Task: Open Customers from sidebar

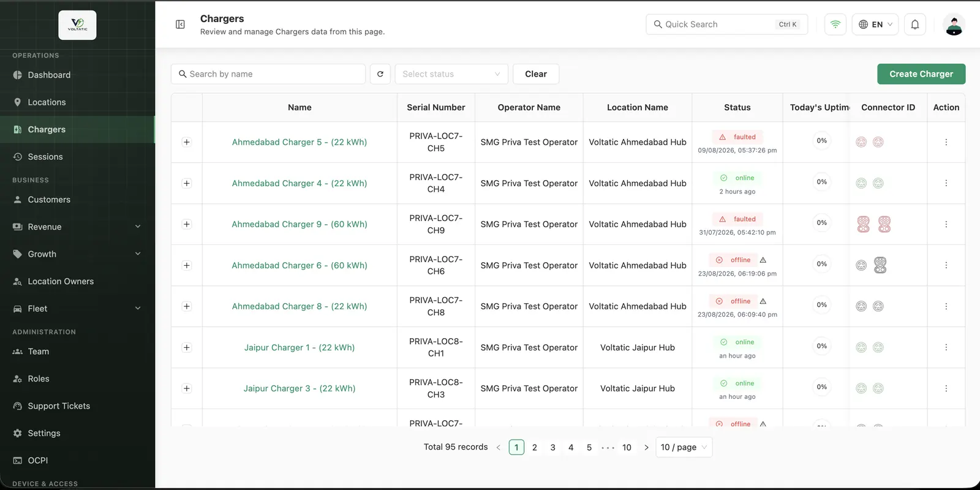Action: pyautogui.click(x=77, y=200)
